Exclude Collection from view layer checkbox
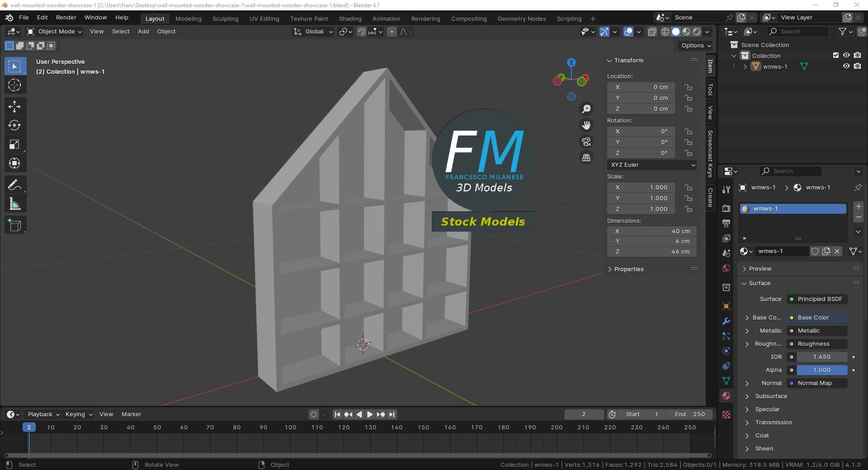The height and width of the screenshot is (470, 868). [836, 56]
